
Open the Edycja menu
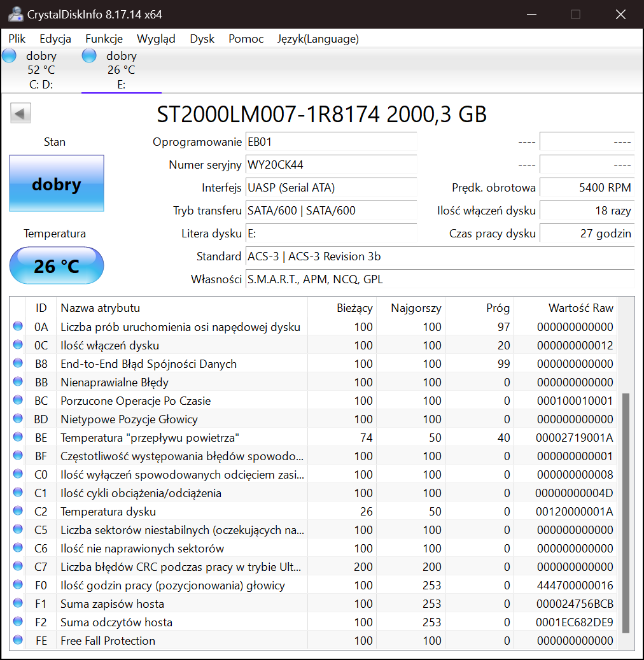pos(55,39)
